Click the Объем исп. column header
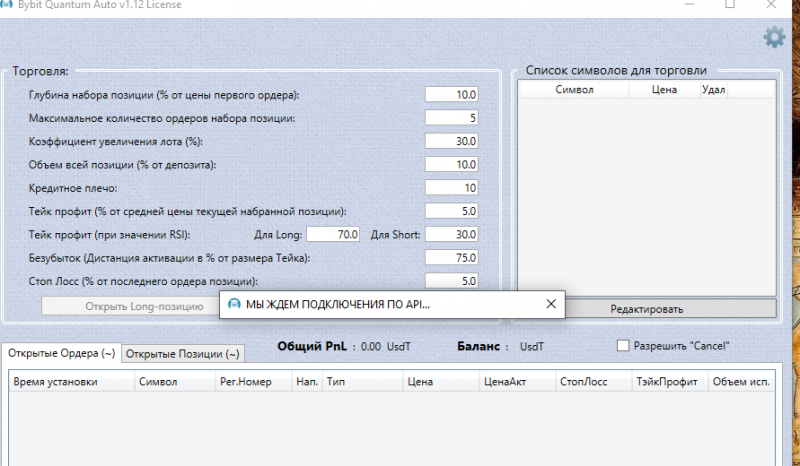 coord(741,382)
